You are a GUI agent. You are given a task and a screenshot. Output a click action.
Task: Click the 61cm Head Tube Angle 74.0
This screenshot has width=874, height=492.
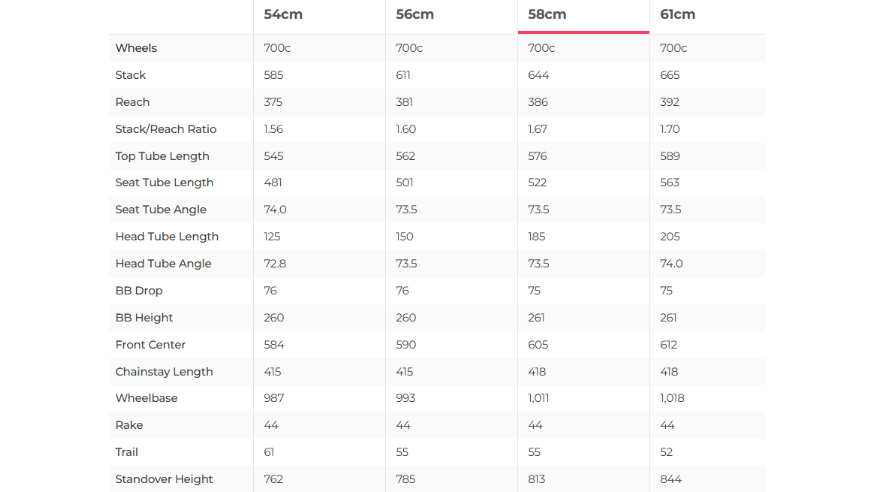671,264
